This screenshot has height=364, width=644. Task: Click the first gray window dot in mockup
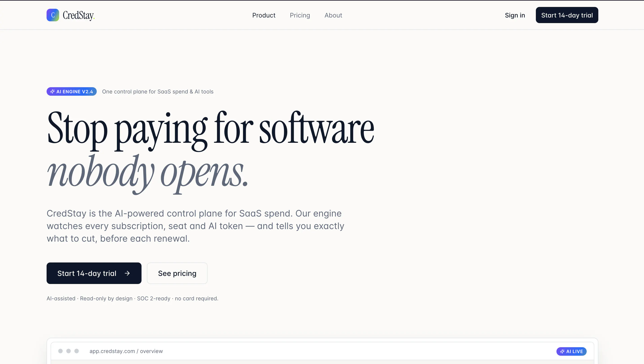coord(60,351)
